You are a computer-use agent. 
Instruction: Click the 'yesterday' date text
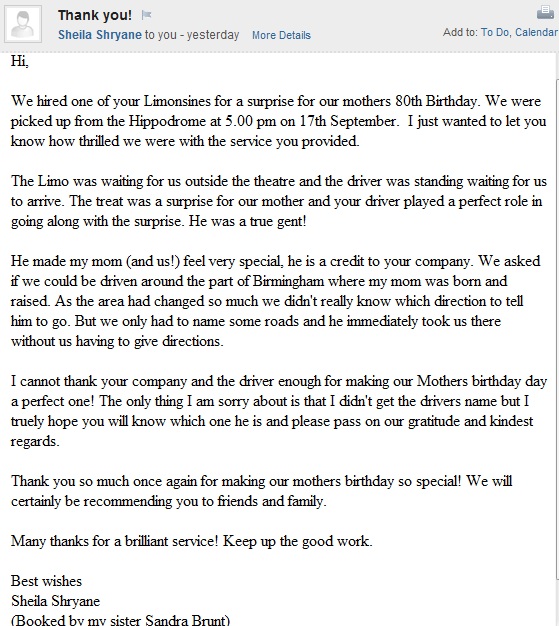pos(213,35)
